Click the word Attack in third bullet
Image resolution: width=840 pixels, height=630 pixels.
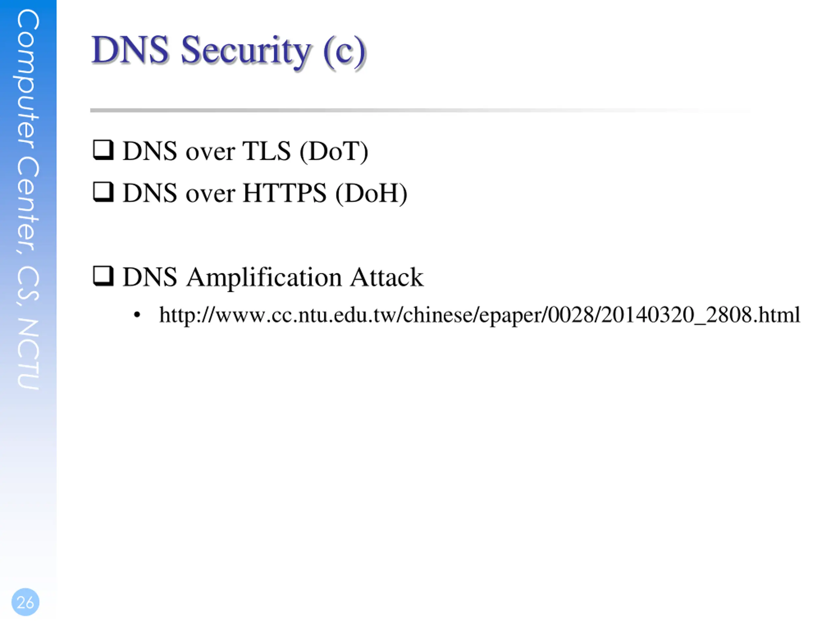(387, 277)
